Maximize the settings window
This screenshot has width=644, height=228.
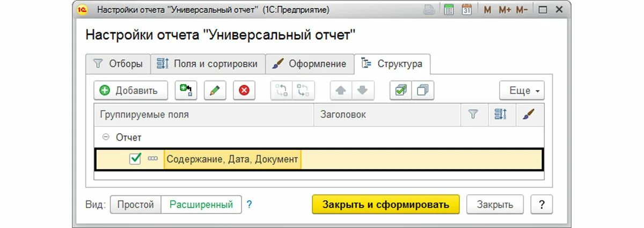coord(543,10)
